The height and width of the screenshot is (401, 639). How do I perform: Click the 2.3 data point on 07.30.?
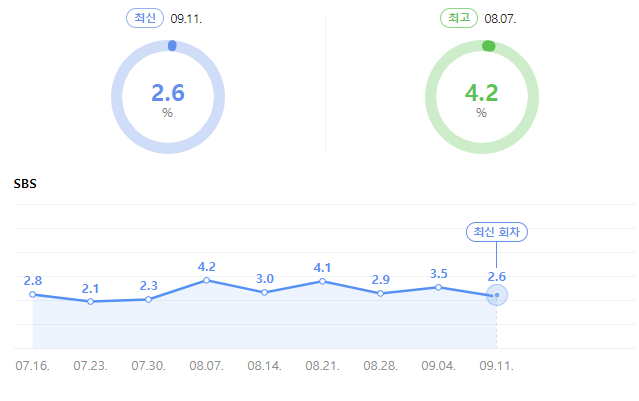[x=149, y=300]
